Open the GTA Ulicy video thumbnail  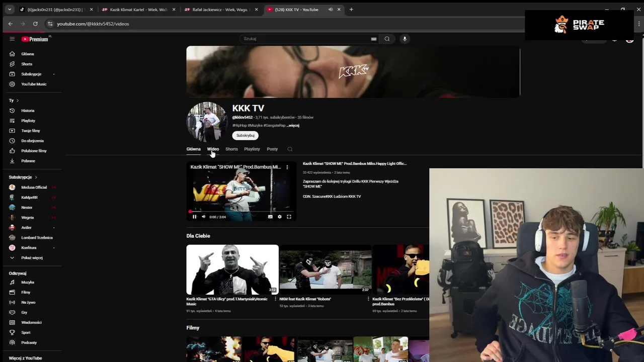tap(232, 269)
